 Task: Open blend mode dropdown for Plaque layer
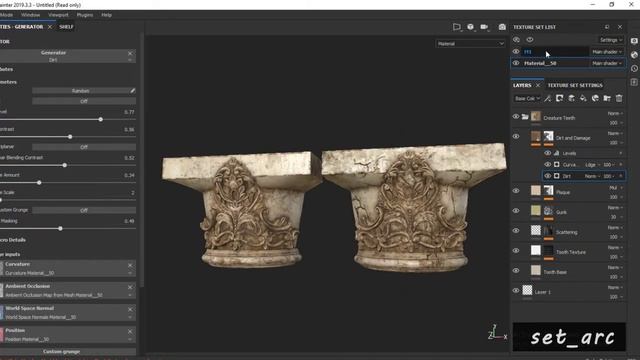615,188
